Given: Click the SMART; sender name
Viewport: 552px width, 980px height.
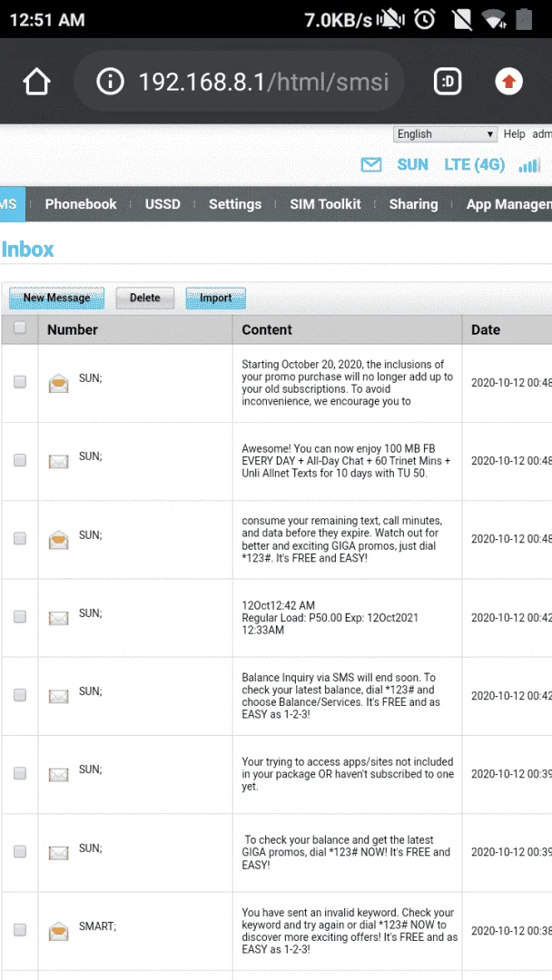Looking at the screenshot, I should point(97,926).
